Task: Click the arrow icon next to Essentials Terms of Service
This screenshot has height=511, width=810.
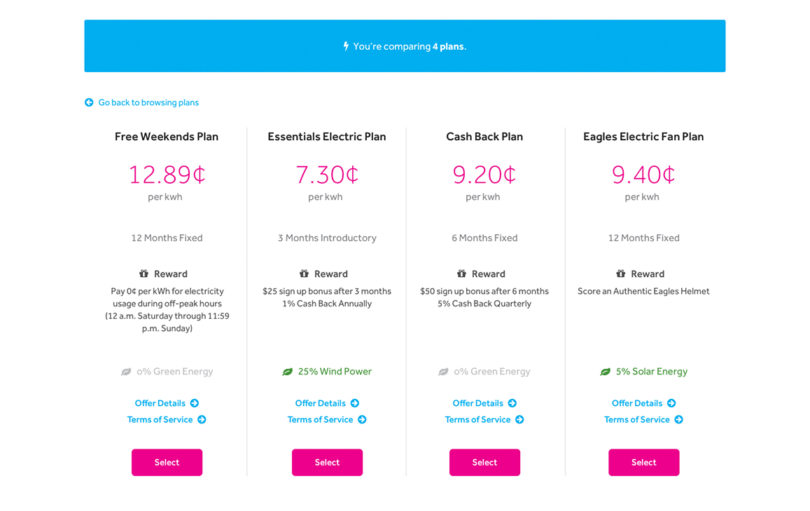Action: (x=362, y=420)
